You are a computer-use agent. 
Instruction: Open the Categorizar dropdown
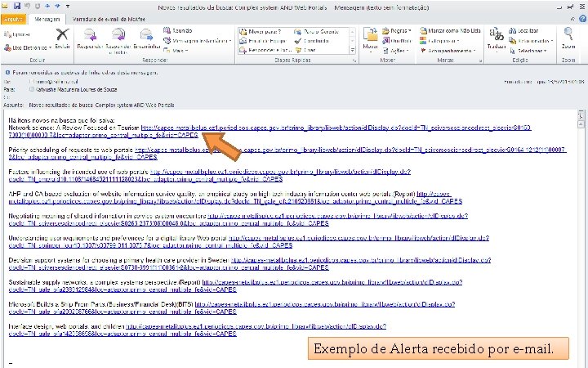point(439,41)
